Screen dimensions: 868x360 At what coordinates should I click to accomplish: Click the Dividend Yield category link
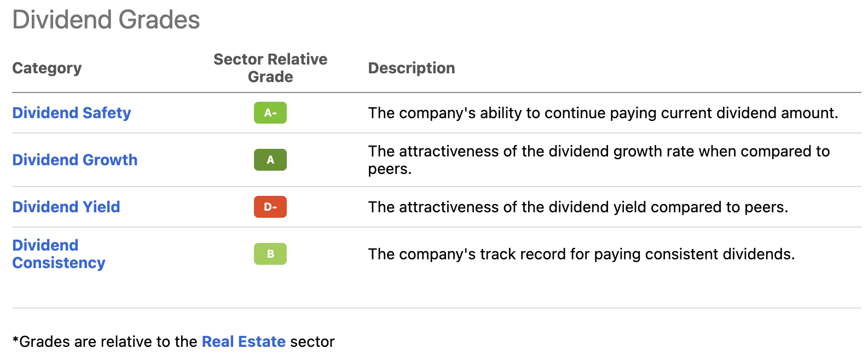click(x=66, y=207)
